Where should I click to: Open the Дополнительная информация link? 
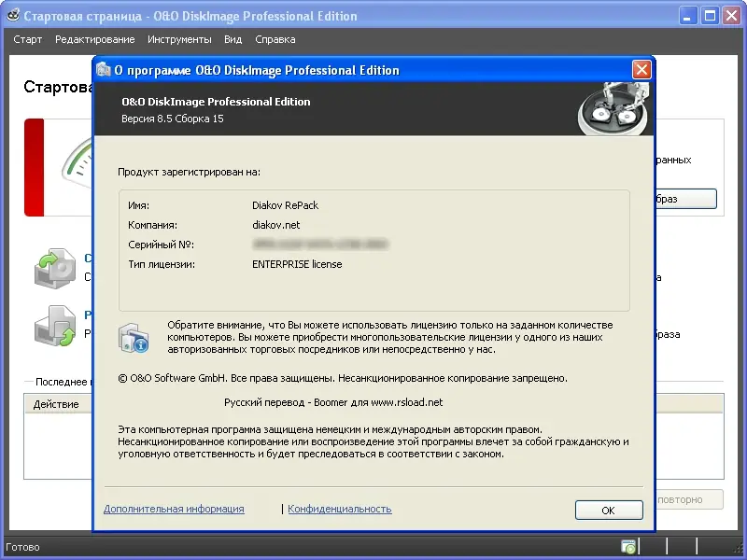[x=174, y=509]
